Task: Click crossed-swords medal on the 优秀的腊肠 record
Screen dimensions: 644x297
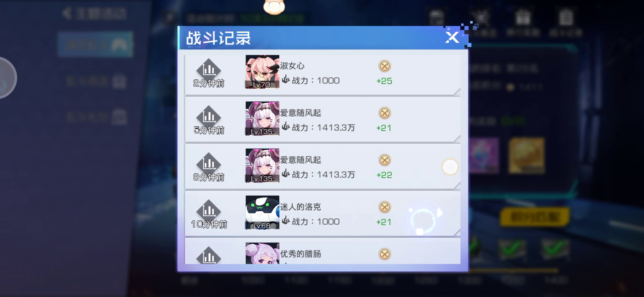Action: click(385, 254)
